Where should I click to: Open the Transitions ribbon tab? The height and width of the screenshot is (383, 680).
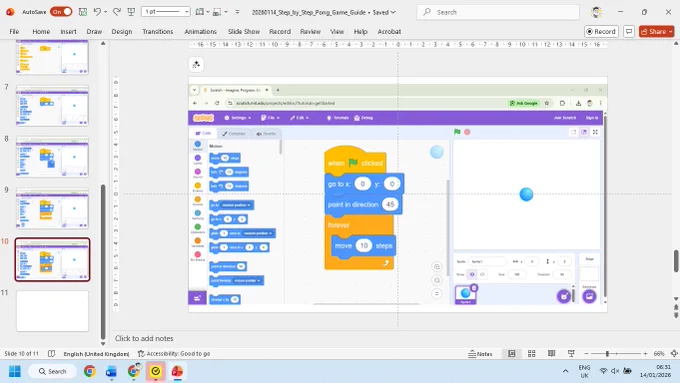pyautogui.click(x=157, y=32)
